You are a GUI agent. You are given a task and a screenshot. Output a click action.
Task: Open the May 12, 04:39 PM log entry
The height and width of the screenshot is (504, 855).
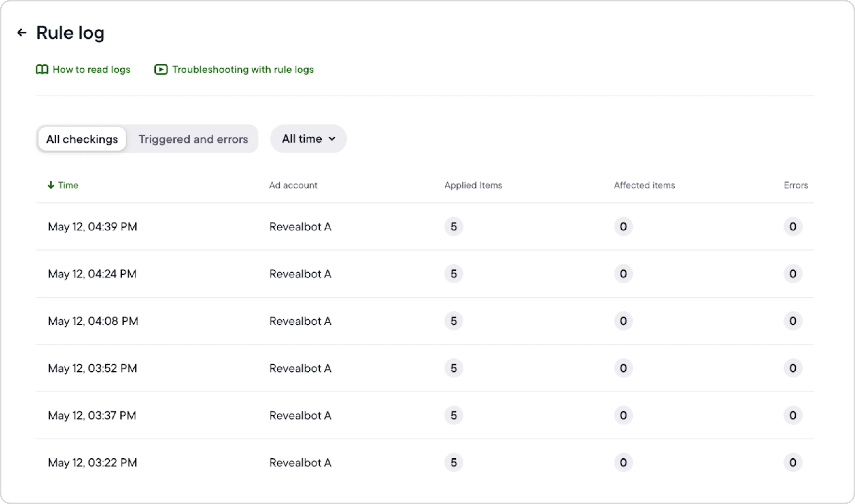point(92,227)
